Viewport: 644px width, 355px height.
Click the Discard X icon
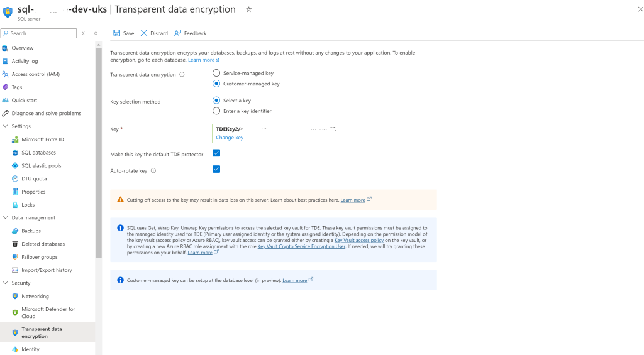[x=144, y=33]
